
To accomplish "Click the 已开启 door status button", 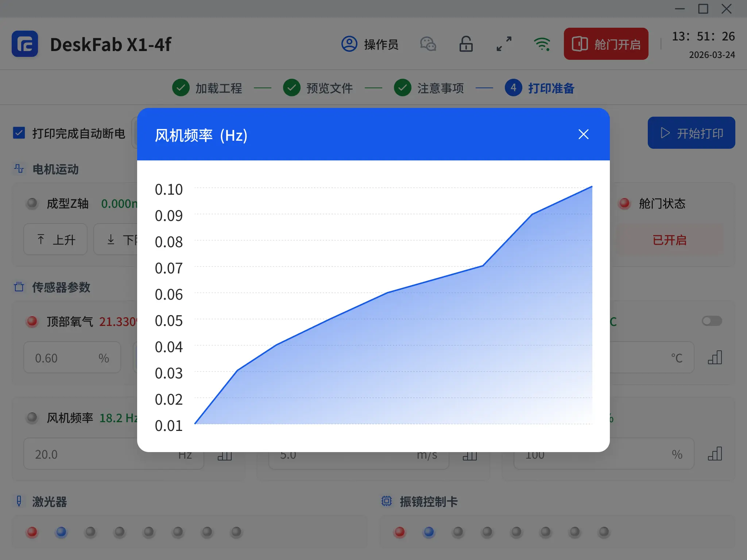I will click(x=669, y=240).
